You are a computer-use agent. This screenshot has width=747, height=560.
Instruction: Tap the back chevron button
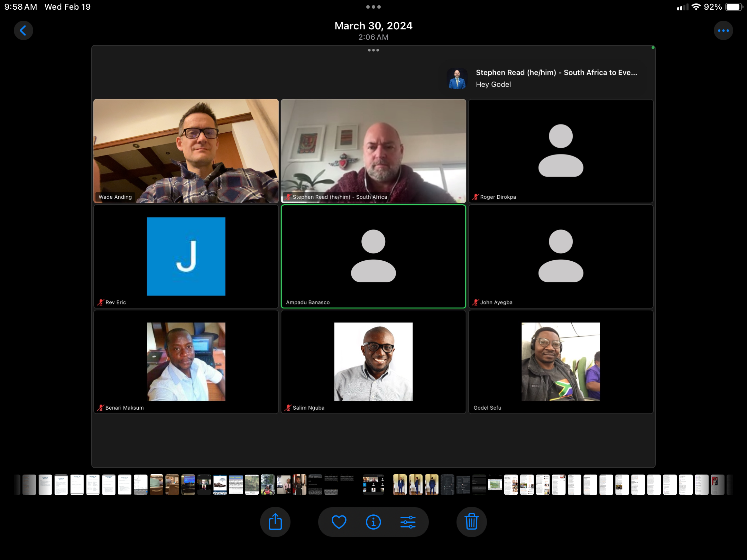coord(23,31)
